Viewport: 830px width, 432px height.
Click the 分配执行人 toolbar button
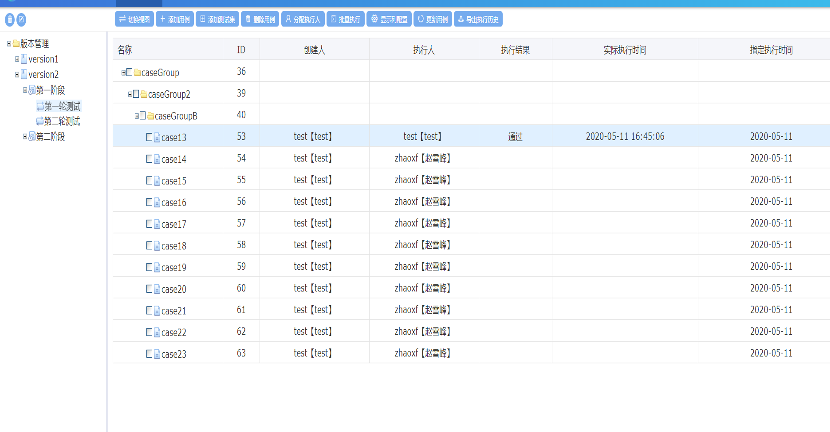[x=301, y=19]
